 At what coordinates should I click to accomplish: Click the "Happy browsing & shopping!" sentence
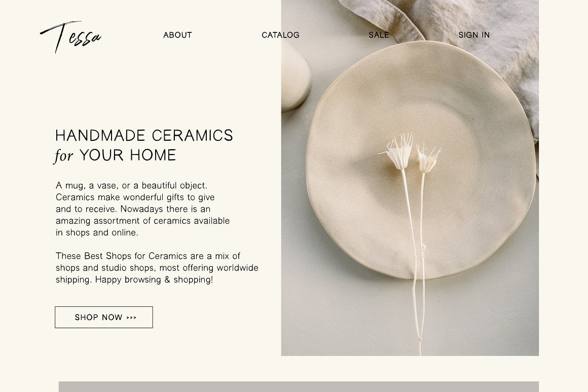pos(154,280)
